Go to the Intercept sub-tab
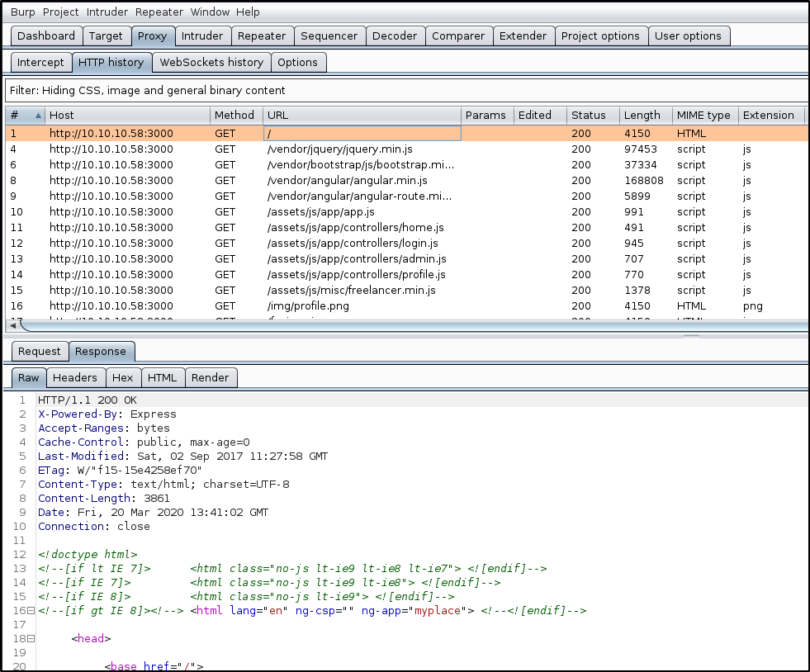This screenshot has height=672, width=810. 40,63
